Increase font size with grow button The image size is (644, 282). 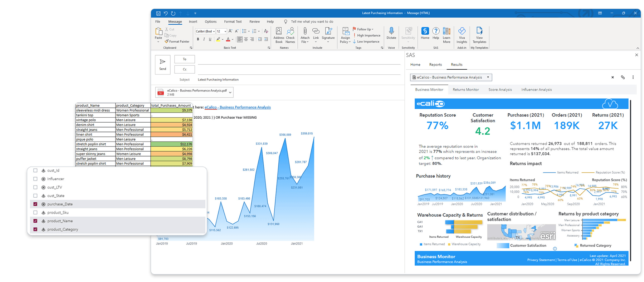coord(230,31)
